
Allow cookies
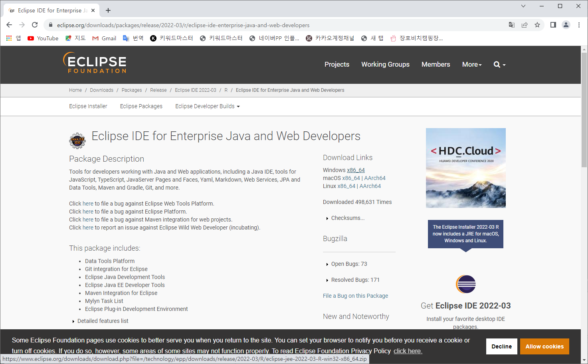point(544,346)
